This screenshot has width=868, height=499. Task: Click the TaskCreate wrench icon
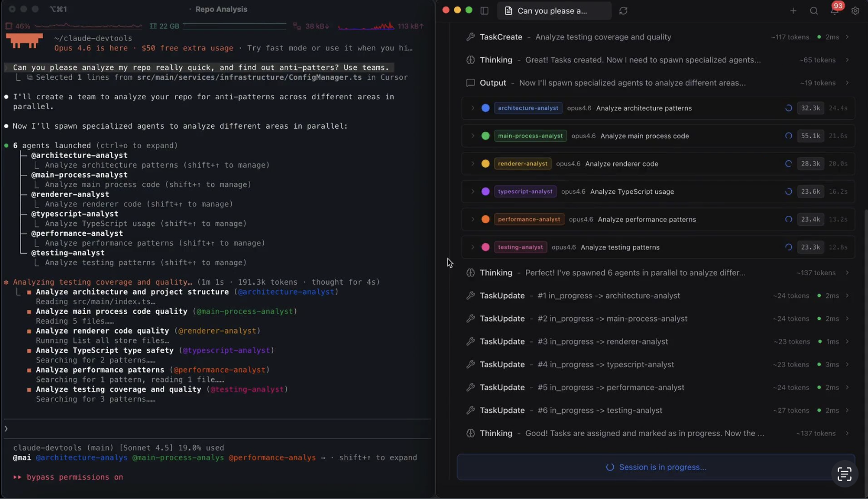tap(470, 37)
